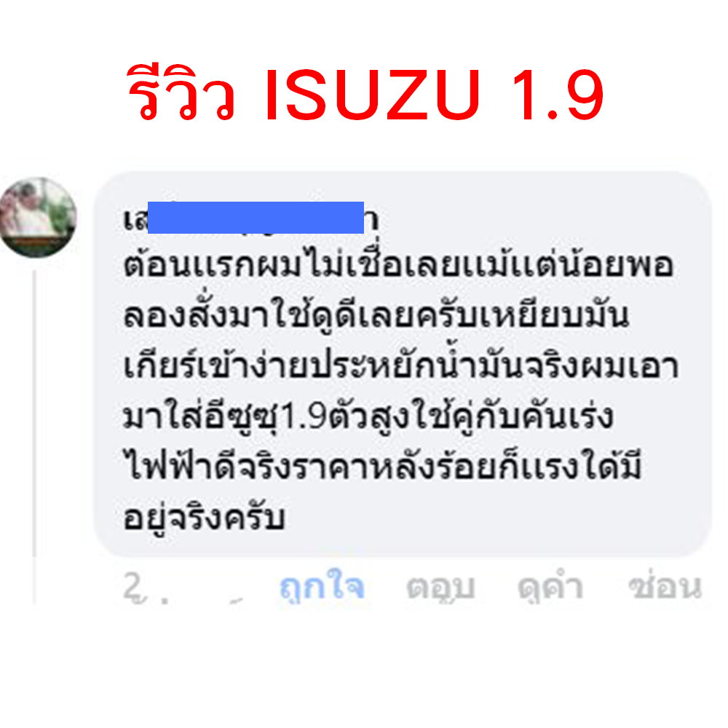Click the comment line mentioning อีซูซุ1.9
The width and height of the screenshot is (728, 728).
point(368,416)
